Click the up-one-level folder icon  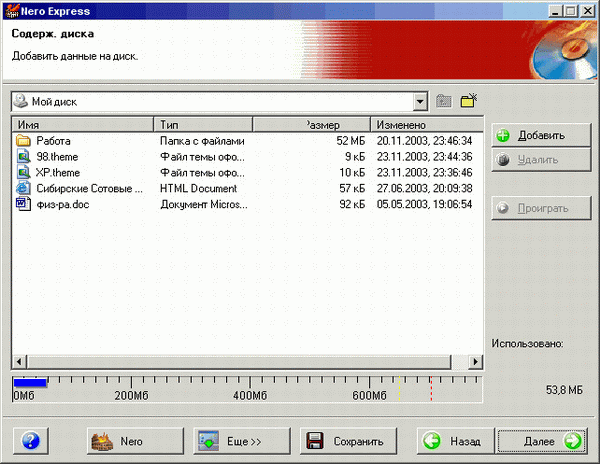point(443,101)
